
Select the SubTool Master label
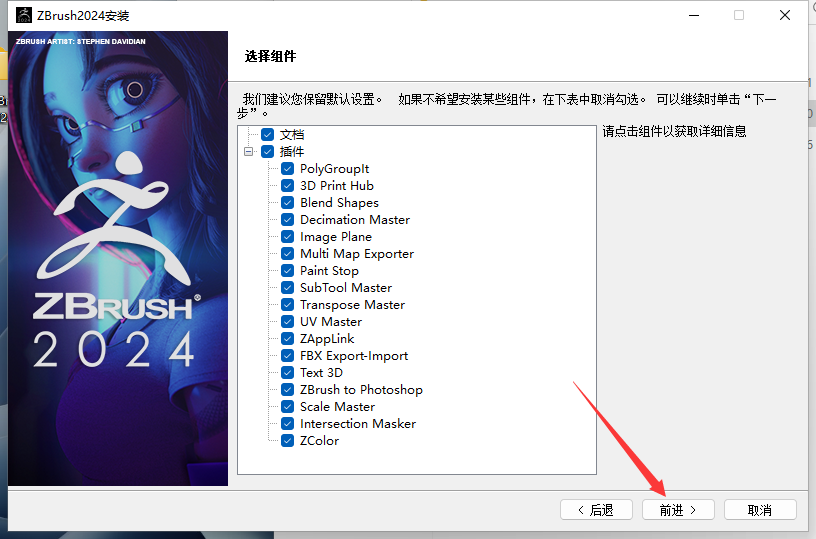tap(346, 288)
